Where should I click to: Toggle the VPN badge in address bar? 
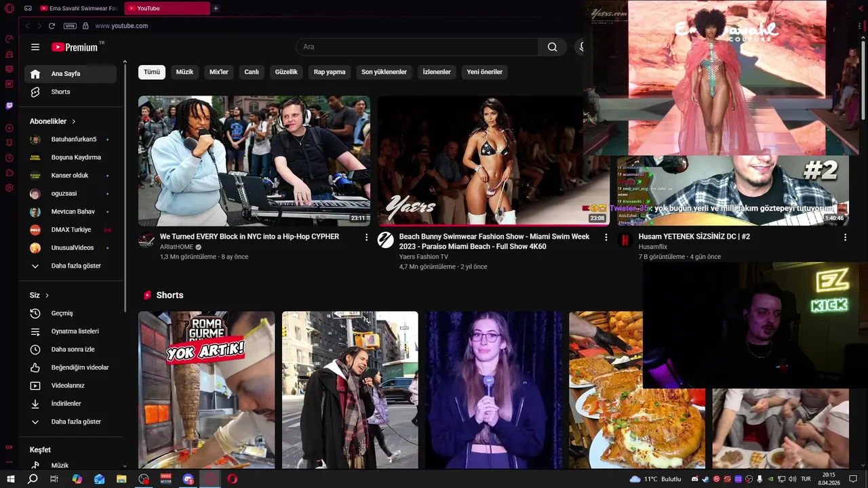70,26
